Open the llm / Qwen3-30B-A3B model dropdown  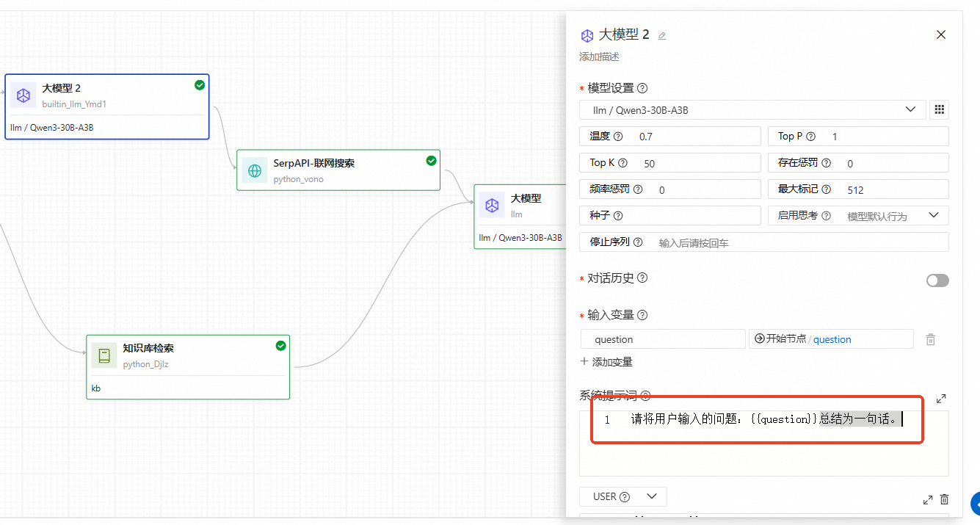[x=752, y=110]
